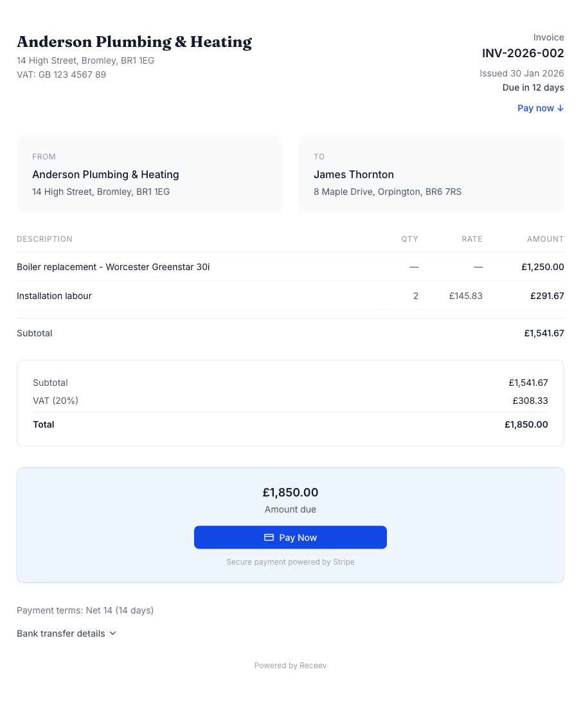Open the Pay now link at the top
Viewport: 581px width, 728px height.
pos(536,108)
